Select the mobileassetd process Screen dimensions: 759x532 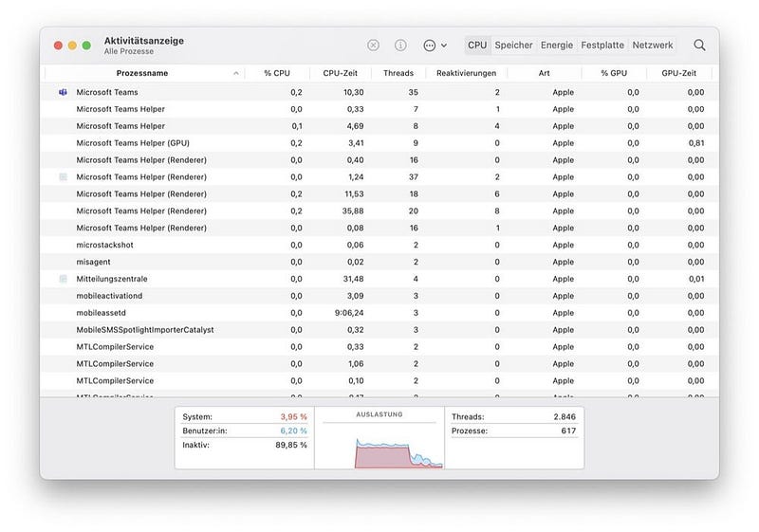[379, 313]
